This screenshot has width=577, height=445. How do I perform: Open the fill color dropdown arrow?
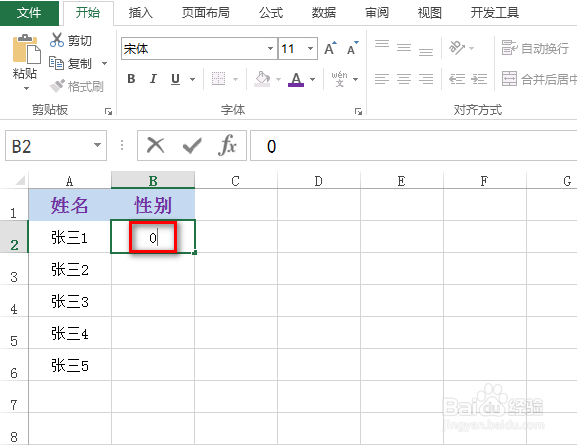(x=278, y=79)
